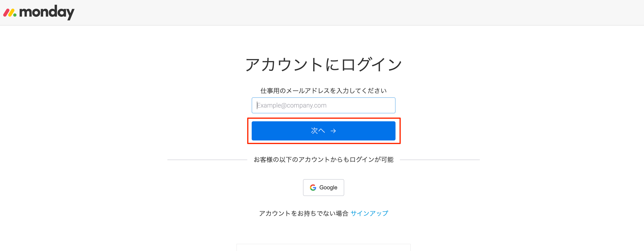
Task: Click the 仕事用のメールアドレス label above the field
Action: point(323,91)
